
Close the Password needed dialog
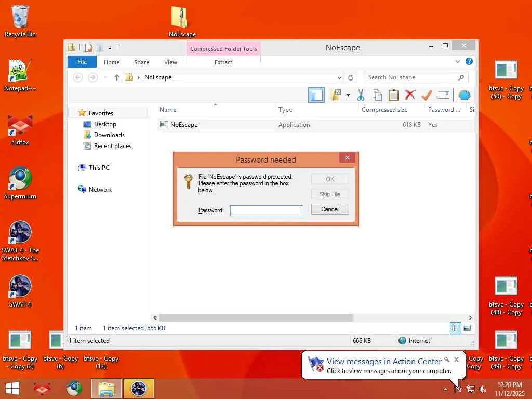[x=348, y=158]
